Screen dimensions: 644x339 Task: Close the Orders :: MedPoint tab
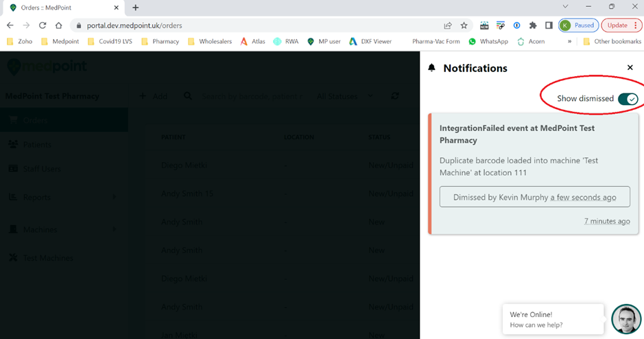coord(116,8)
